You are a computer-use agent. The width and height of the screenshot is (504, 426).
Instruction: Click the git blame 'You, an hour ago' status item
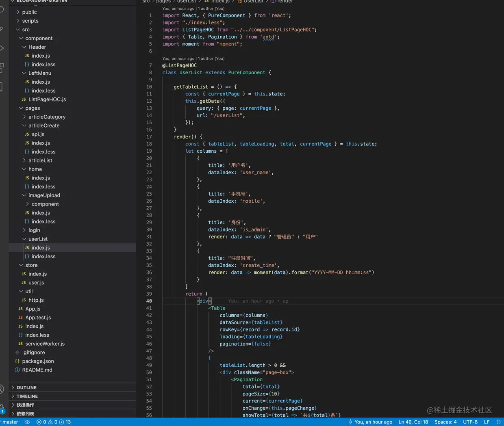pos(370,422)
